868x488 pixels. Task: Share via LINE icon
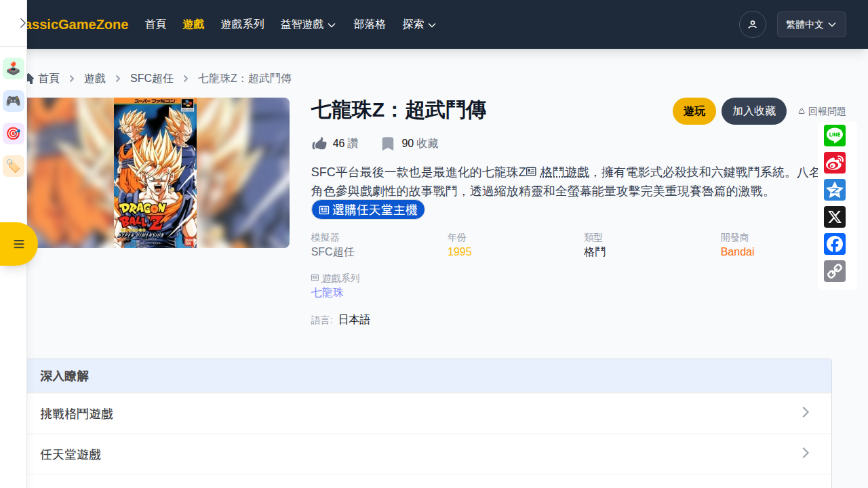point(835,136)
